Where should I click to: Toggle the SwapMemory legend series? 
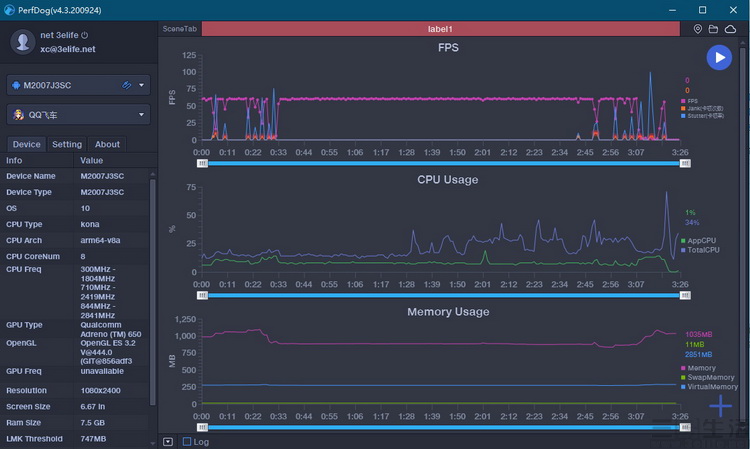point(707,377)
